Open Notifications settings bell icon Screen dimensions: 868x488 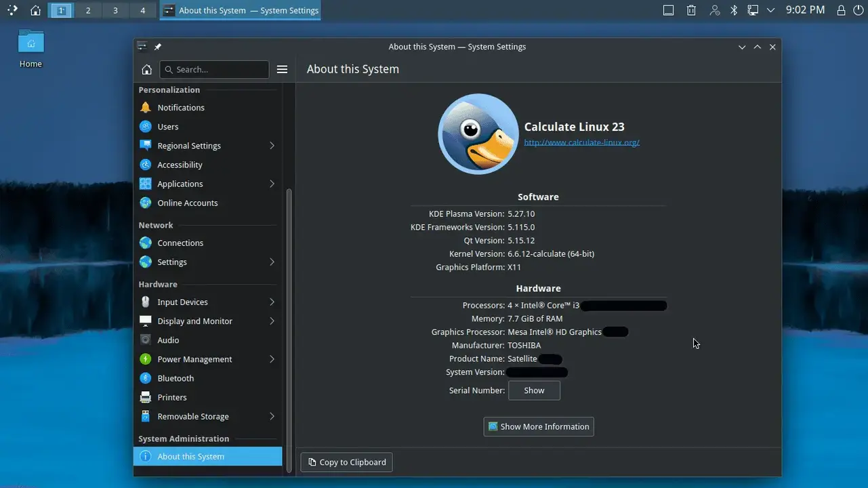pyautogui.click(x=145, y=107)
